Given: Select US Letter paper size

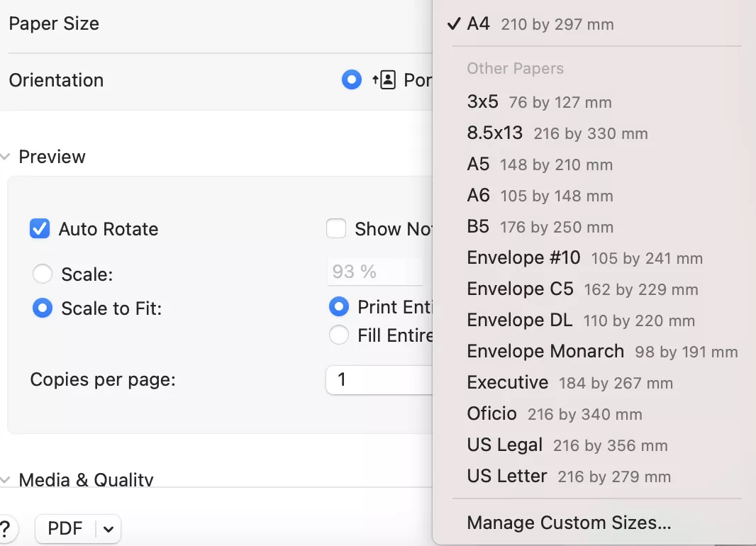Looking at the screenshot, I should pyautogui.click(x=506, y=476).
